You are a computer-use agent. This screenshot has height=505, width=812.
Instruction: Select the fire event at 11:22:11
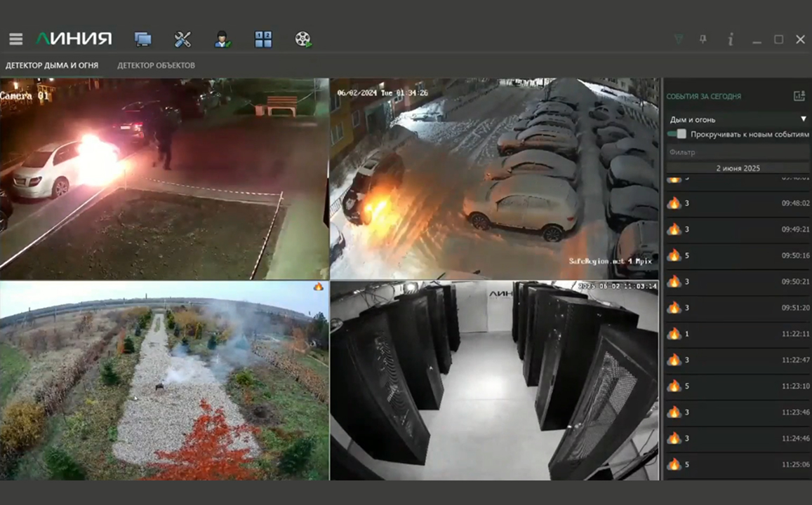737,334
